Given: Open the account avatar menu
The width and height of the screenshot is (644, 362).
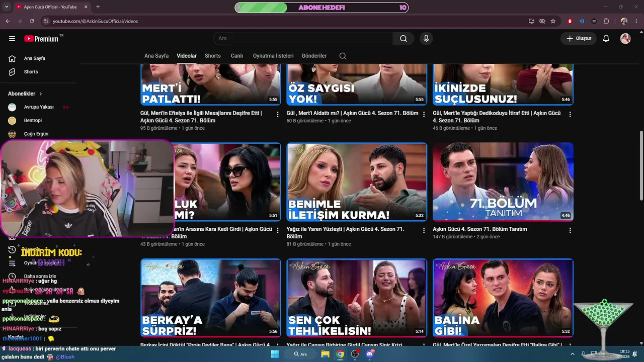Looking at the screenshot, I should pos(625,39).
